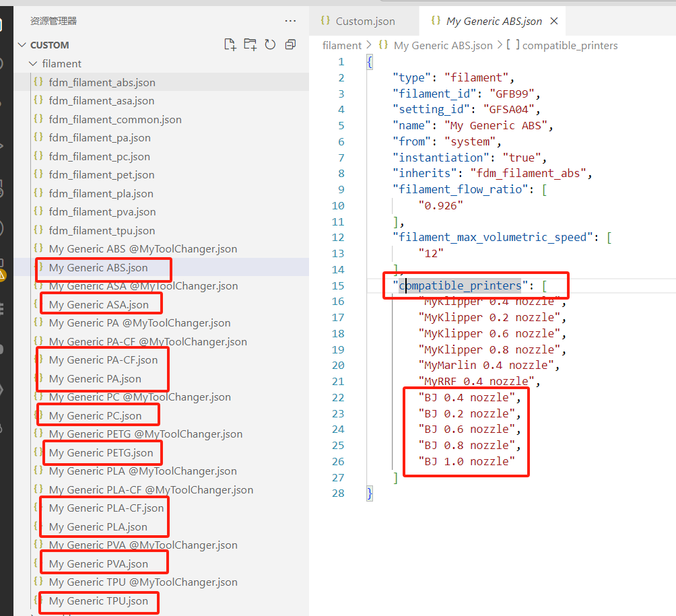Click My Generic ABS.json in the breadcrumb
This screenshot has height=616, width=676.
(x=442, y=46)
